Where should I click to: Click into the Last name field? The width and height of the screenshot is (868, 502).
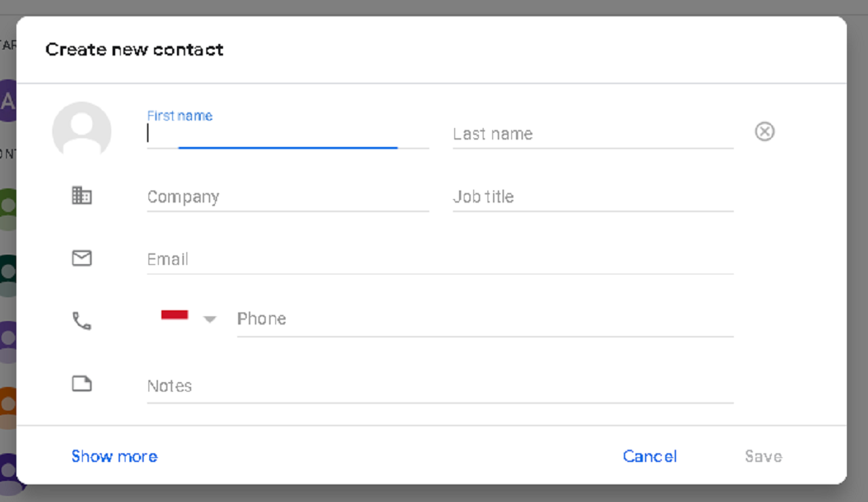tap(592, 134)
